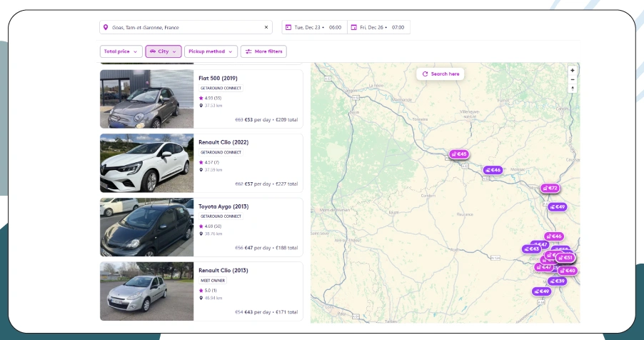
Task: Click the €72 car marker on map
Action: (x=550, y=188)
